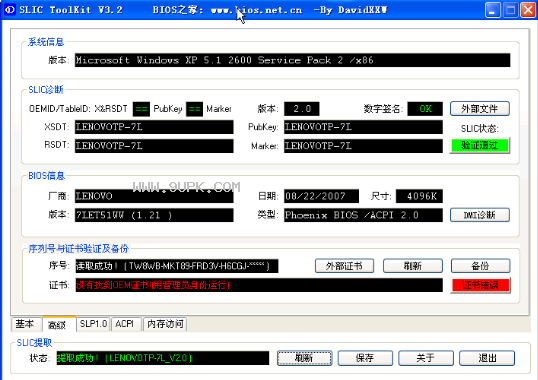Switch to the SLP1.0 tab
Image resolution: width=538 pixels, height=380 pixels.
coord(93,324)
